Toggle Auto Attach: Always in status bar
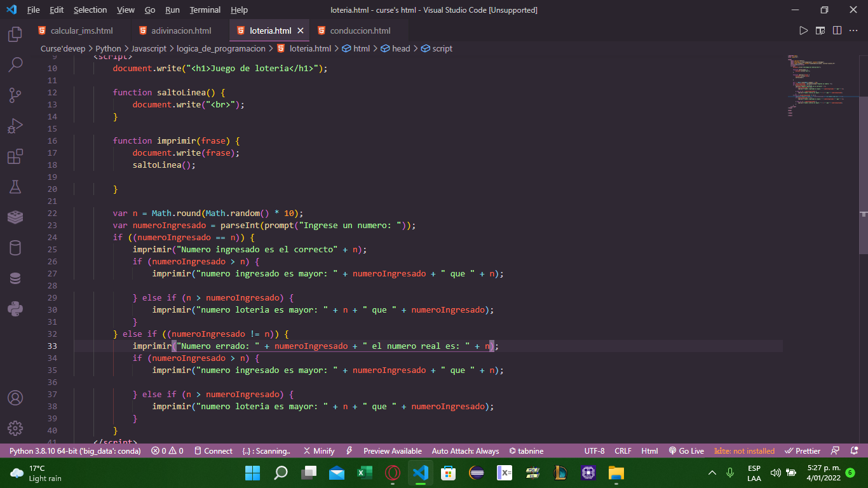Image resolution: width=868 pixels, height=488 pixels. pos(465,451)
